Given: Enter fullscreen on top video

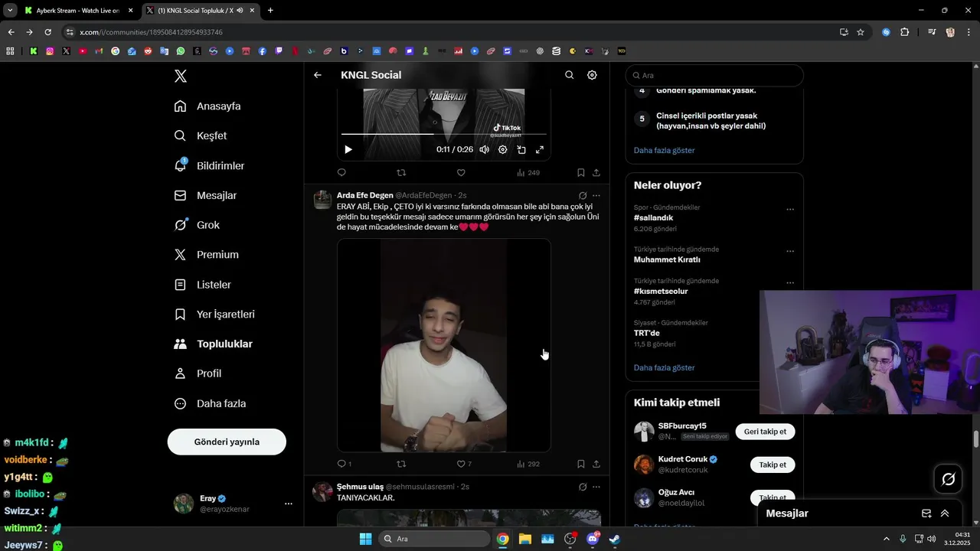Looking at the screenshot, I should click(x=540, y=150).
